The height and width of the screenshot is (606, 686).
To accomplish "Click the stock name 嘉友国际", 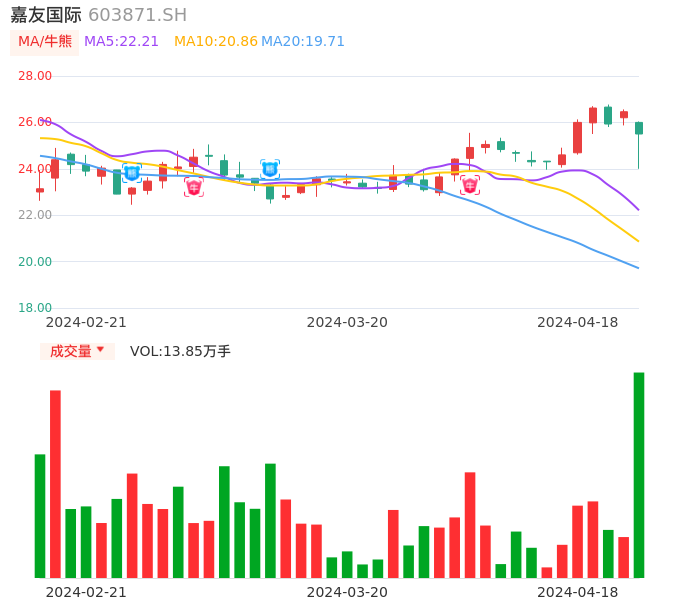I will (46, 15).
